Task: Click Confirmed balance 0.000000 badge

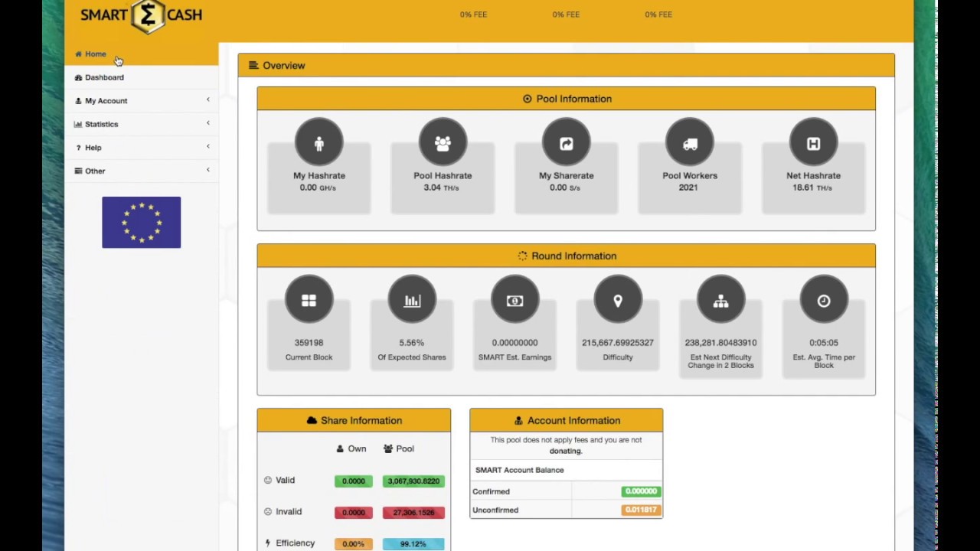Action: tap(641, 491)
